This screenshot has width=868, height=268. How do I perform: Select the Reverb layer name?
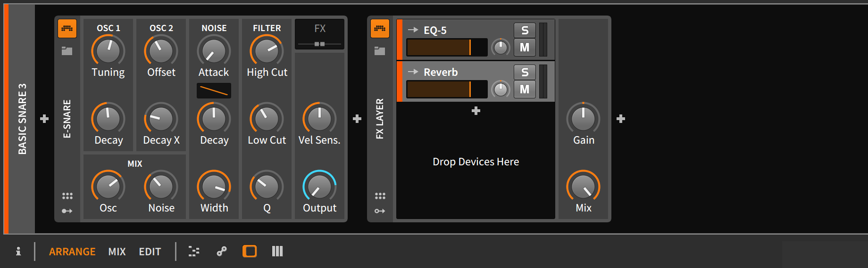pos(441,72)
